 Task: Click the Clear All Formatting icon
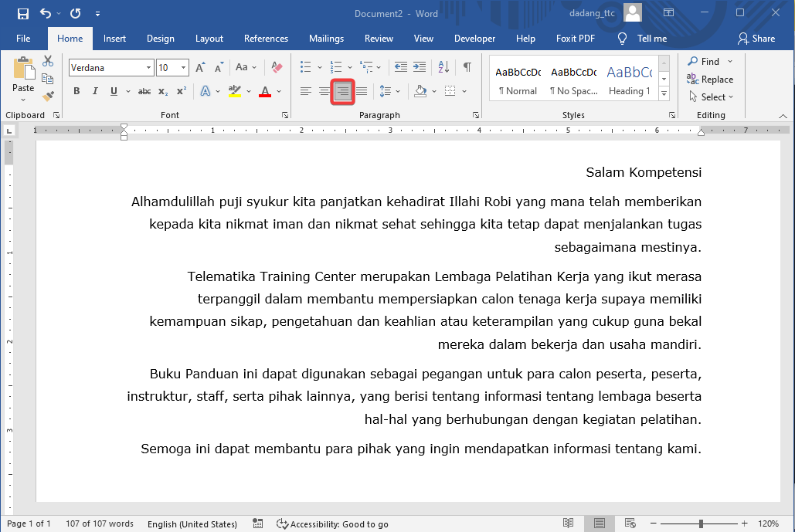[x=277, y=67]
